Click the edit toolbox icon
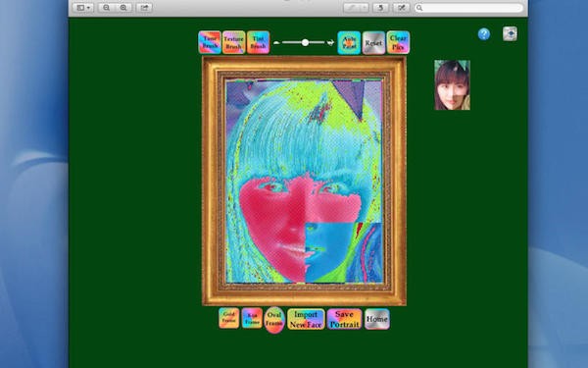Image resolution: width=588 pixels, height=368 pixels. [x=401, y=8]
